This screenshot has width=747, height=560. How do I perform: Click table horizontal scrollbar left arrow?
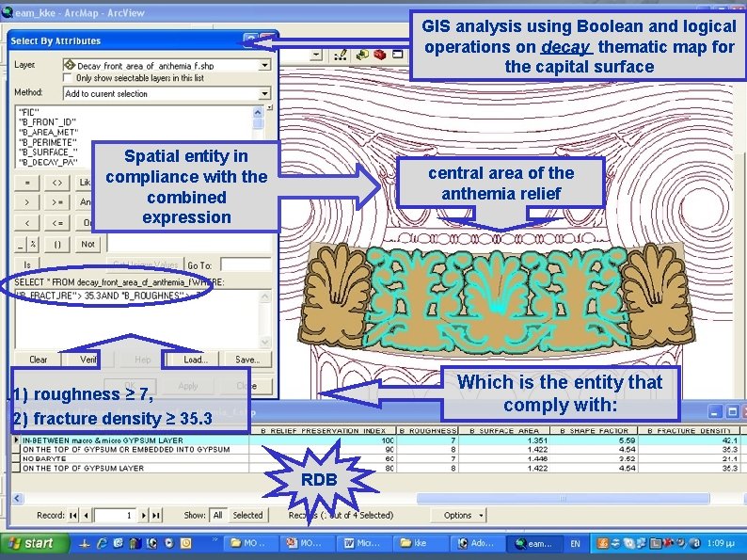(x=17, y=499)
